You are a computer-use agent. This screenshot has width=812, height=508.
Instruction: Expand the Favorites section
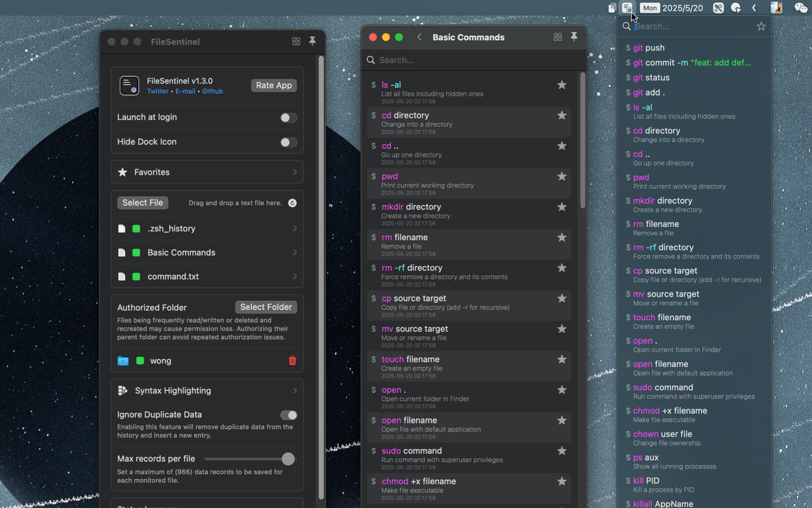coord(206,172)
